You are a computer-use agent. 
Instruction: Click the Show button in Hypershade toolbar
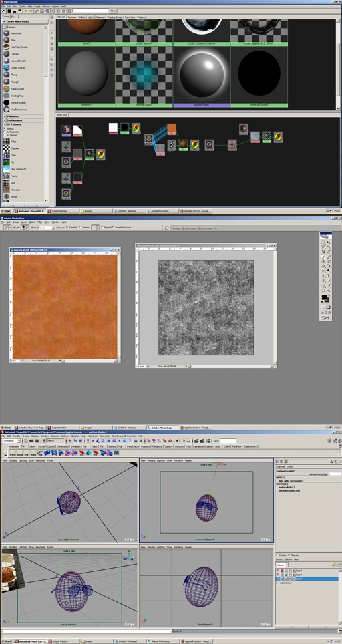(114, 11)
